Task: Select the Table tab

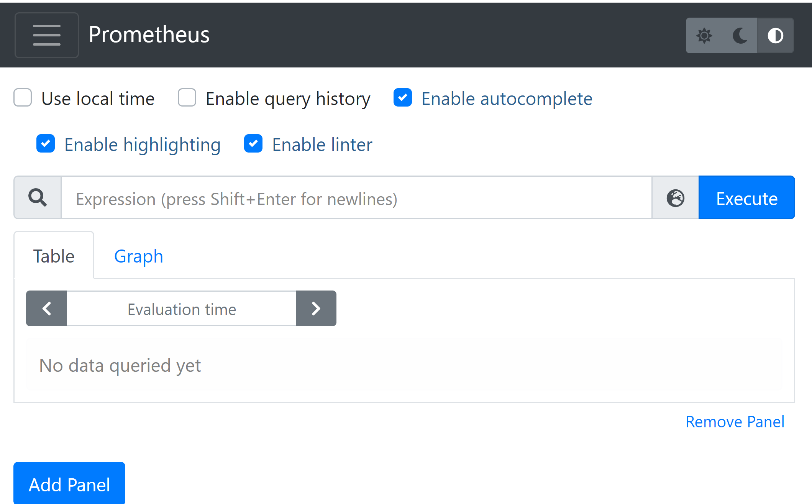Action: click(54, 256)
